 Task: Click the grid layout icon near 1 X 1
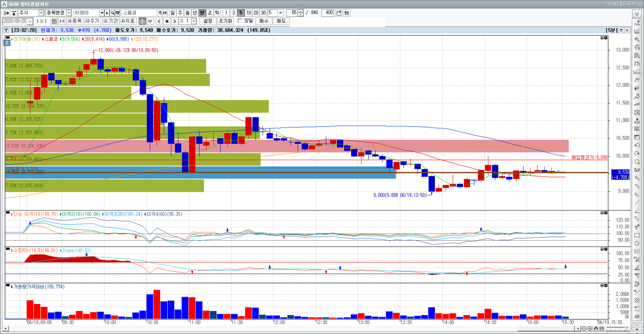(x=55, y=21)
